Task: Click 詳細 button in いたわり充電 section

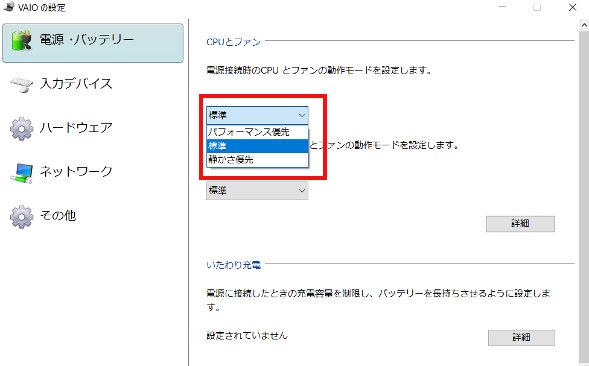Action: pos(521,337)
